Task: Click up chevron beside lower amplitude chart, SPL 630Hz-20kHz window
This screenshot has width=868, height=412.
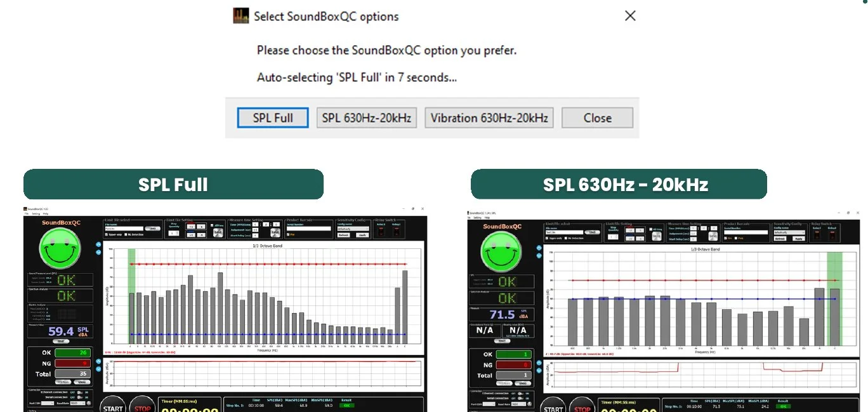Action: (539, 363)
